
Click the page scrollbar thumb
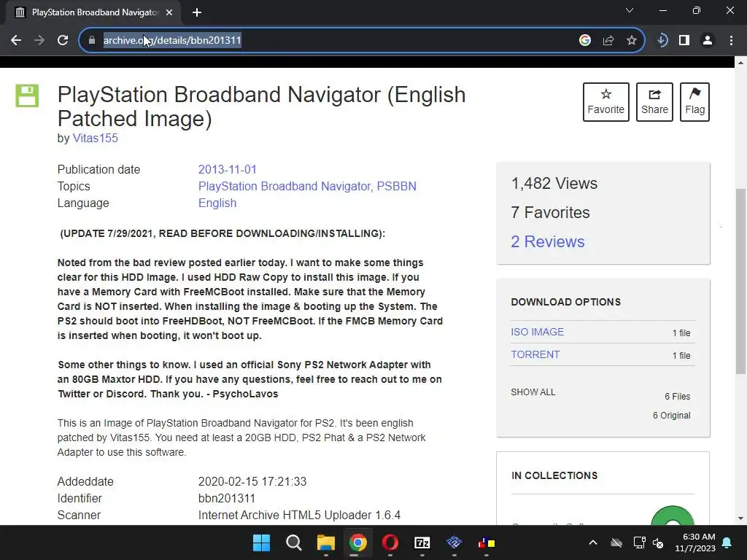click(740, 281)
